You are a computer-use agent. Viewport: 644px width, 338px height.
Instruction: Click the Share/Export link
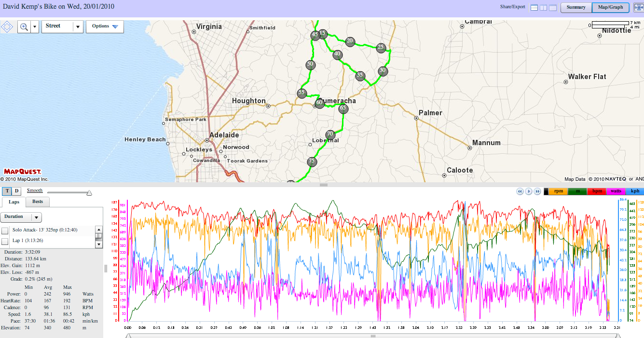point(512,7)
